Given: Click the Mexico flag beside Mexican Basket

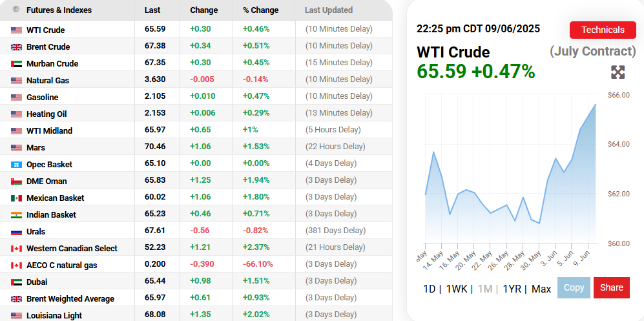Looking at the screenshot, I should [x=16, y=198].
